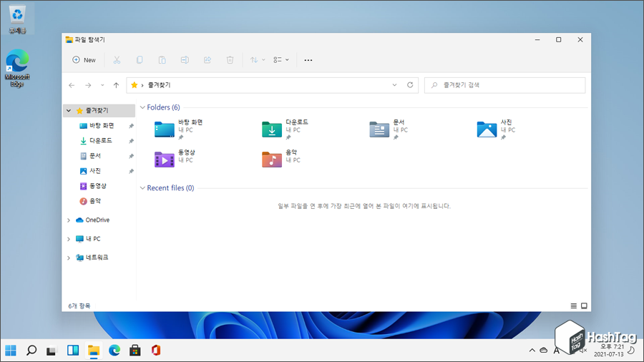The image size is (644, 362).
Task: Launch Microsoft Edge from the taskbar
Action: click(114, 351)
